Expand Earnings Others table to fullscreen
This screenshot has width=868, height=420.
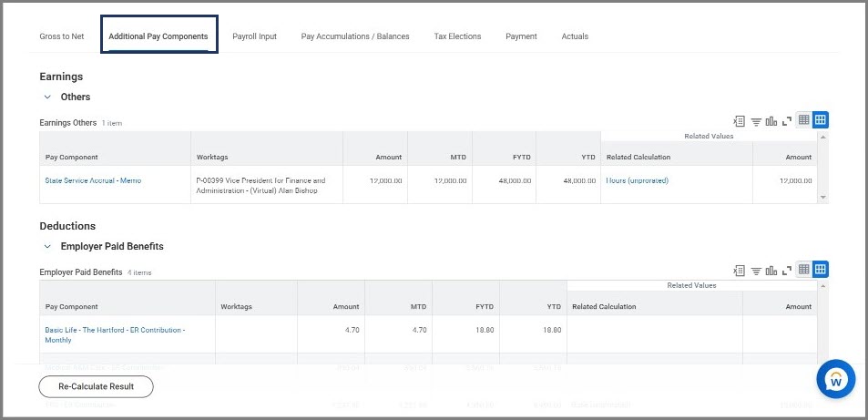(787, 120)
